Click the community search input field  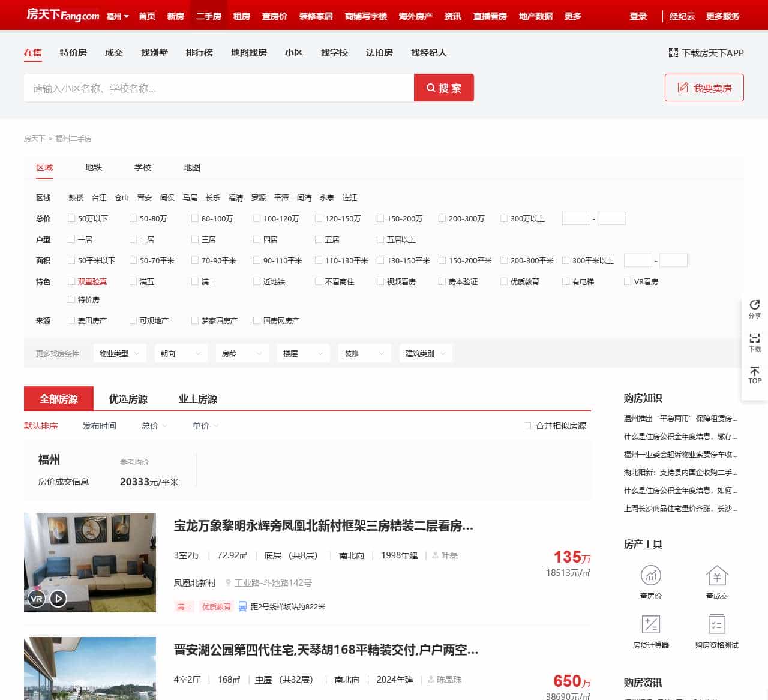(x=219, y=88)
